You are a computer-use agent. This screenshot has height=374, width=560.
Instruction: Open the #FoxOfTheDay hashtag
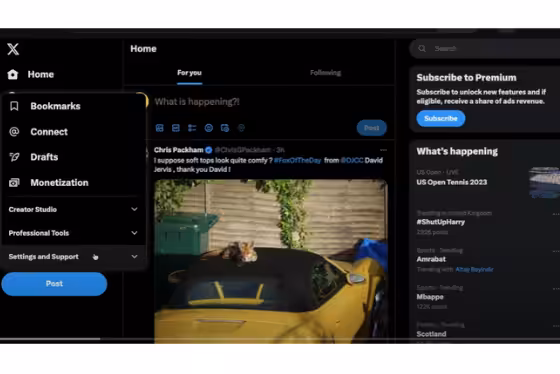click(298, 160)
